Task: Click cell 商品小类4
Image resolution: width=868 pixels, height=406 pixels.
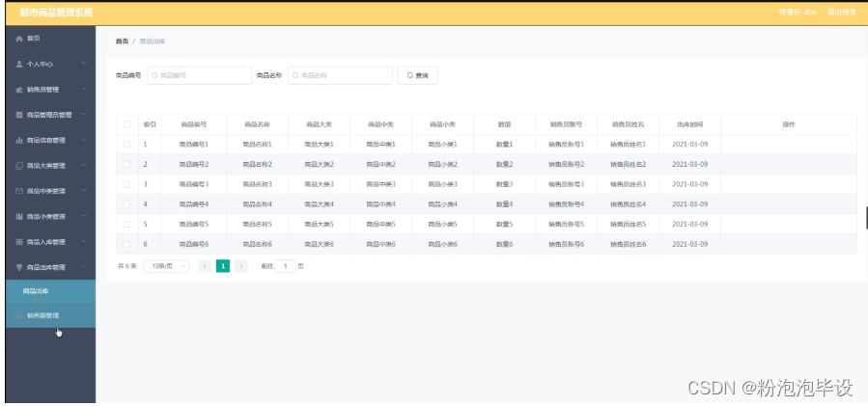Action: coord(443,204)
